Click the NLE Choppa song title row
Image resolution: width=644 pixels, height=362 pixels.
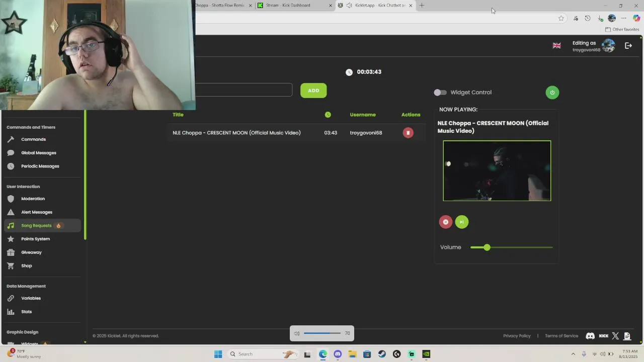click(x=236, y=133)
